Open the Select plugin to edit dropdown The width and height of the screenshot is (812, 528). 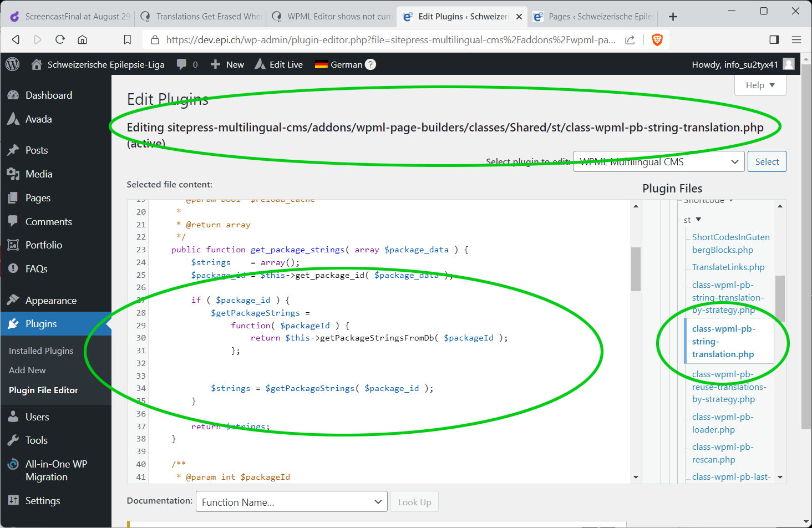click(659, 162)
